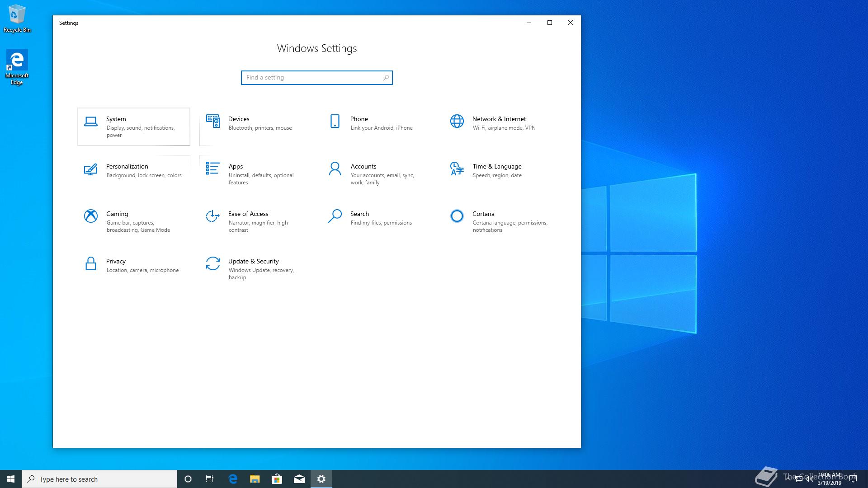
Task: Click the 'Speech, region, date' description
Action: [497, 175]
